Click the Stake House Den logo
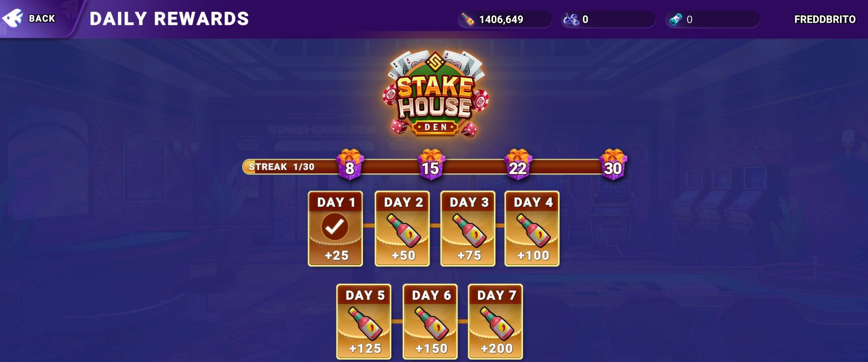Viewport: 868px width, 362px height. tap(435, 94)
